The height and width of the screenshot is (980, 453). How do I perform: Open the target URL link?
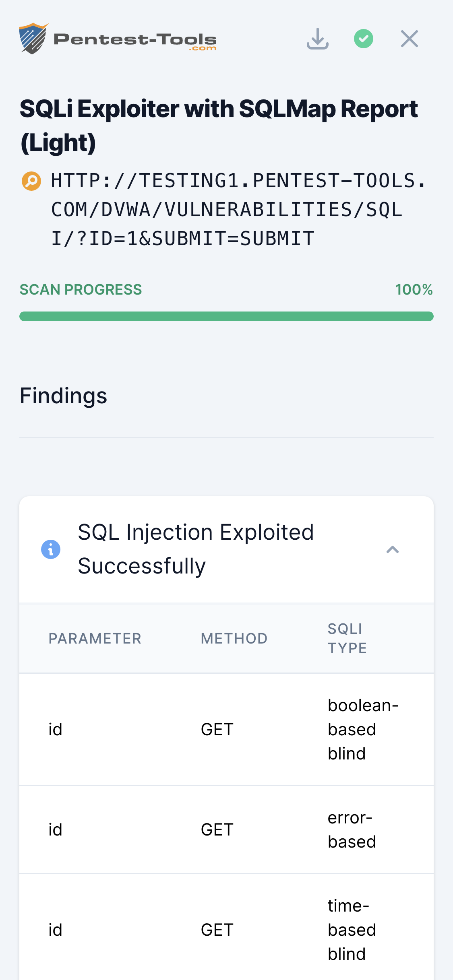click(227, 208)
